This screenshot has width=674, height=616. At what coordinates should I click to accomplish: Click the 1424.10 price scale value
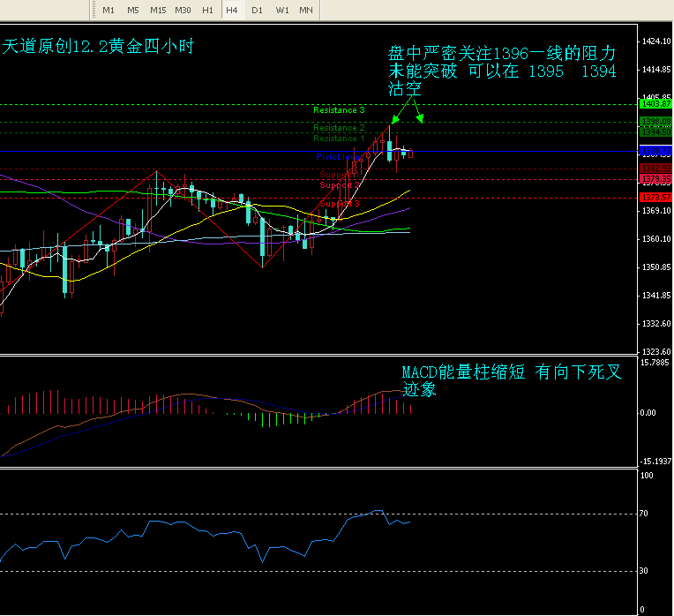tap(656, 41)
